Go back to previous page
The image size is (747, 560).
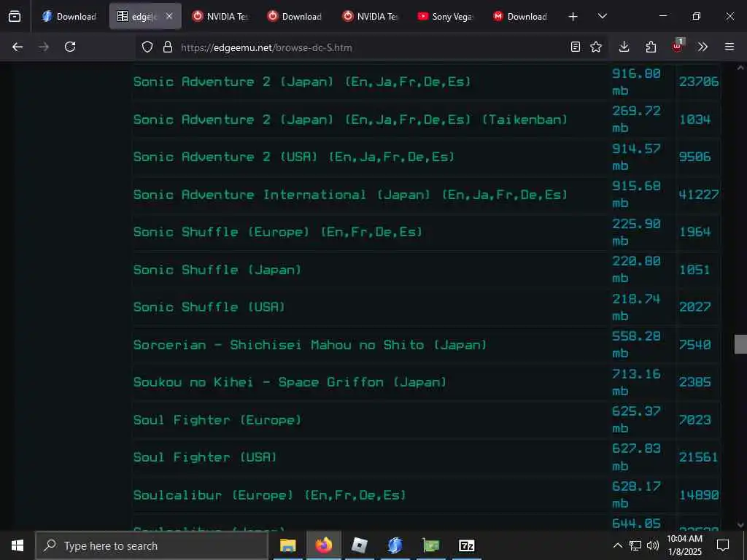tap(18, 47)
